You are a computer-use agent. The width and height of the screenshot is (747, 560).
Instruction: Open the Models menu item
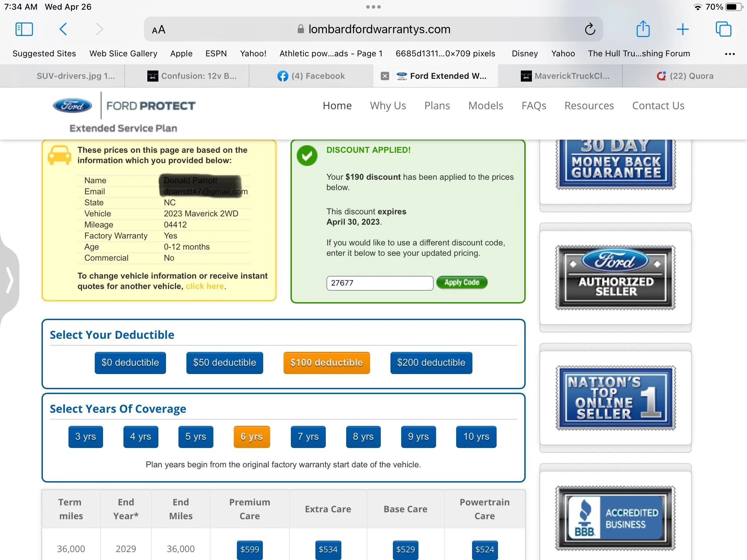click(x=486, y=106)
